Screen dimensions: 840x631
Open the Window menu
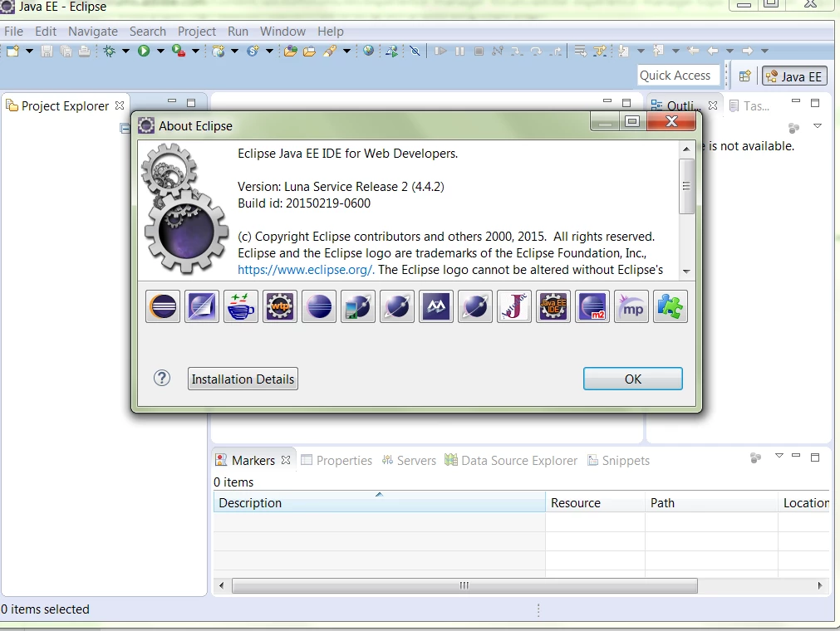(x=282, y=31)
